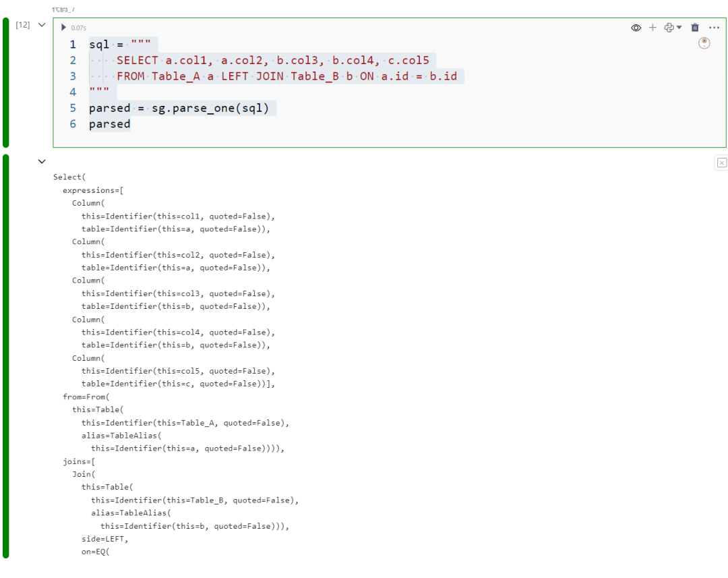Image resolution: width=728 pixels, height=578 pixels.
Task: Collapse the output area using its chevron
Action: [x=42, y=161]
